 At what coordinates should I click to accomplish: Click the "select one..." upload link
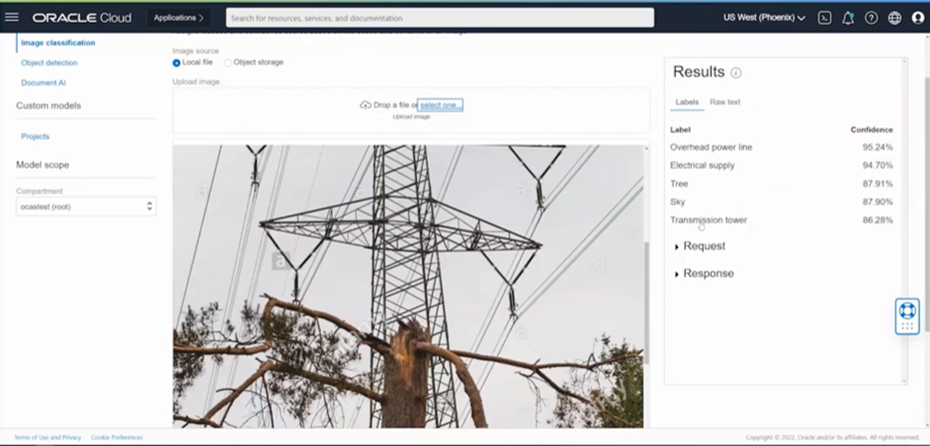440,105
